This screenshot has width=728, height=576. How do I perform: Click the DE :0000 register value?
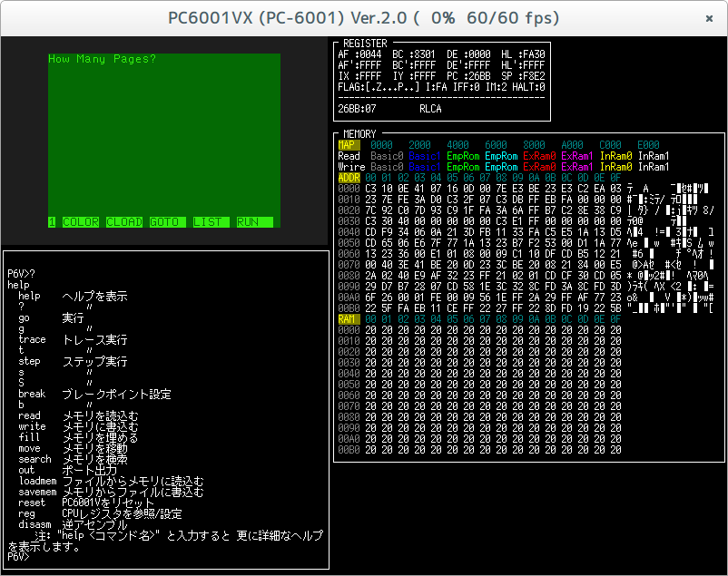click(468, 54)
